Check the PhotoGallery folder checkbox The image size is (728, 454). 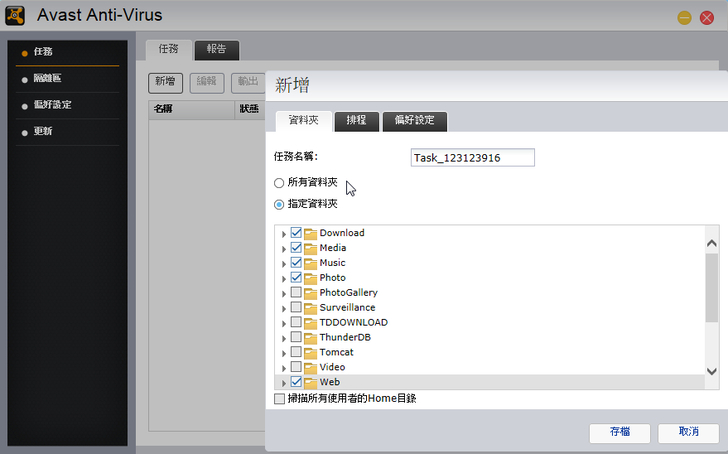(296, 292)
